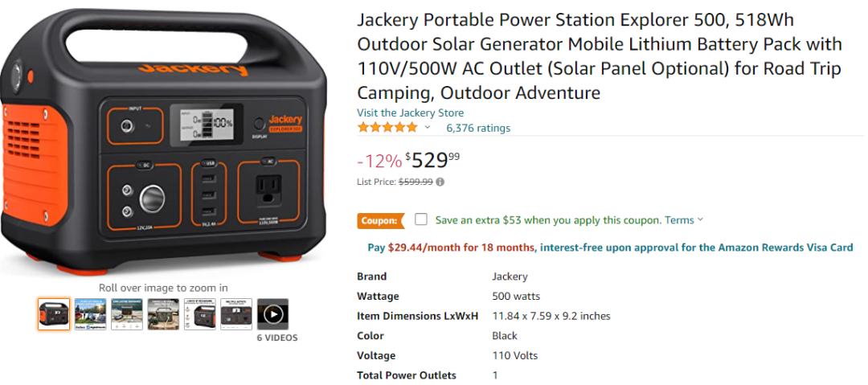Tick the $53 coupon checkbox

pos(421,219)
